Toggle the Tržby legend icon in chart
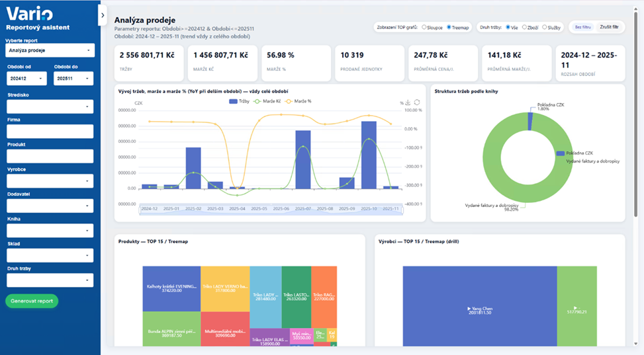This screenshot has height=355, width=644. [x=233, y=101]
